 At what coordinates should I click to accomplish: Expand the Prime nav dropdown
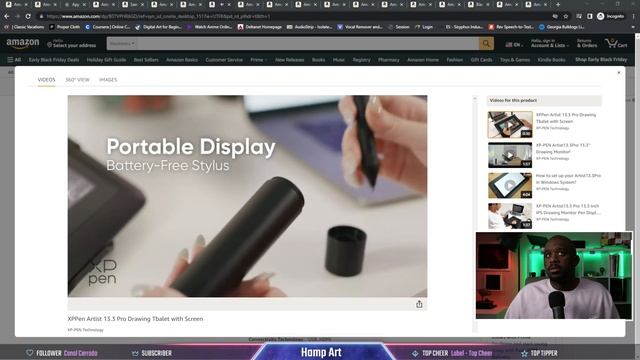pyautogui.click(x=258, y=60)
